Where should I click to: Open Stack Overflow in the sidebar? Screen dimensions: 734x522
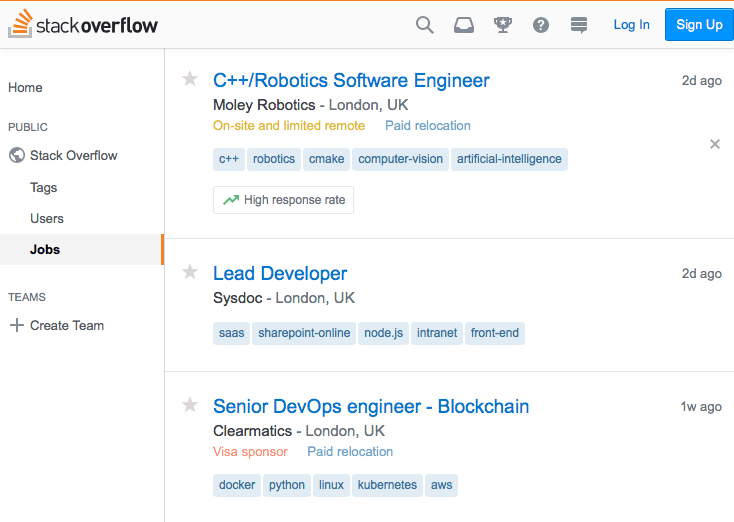(x=73, y=155)
